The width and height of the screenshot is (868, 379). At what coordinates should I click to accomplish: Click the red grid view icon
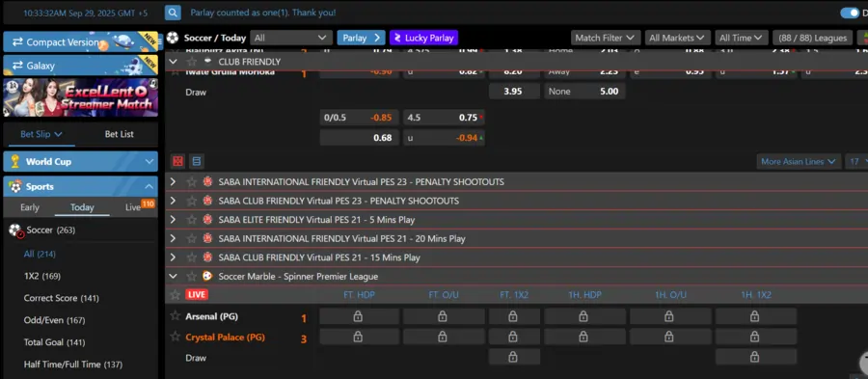tap(178, 162)
